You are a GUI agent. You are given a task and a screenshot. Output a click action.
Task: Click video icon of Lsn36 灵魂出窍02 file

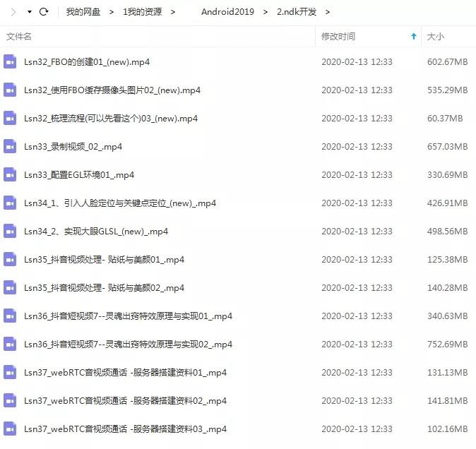pyautogui.click(x=10, y=344)
